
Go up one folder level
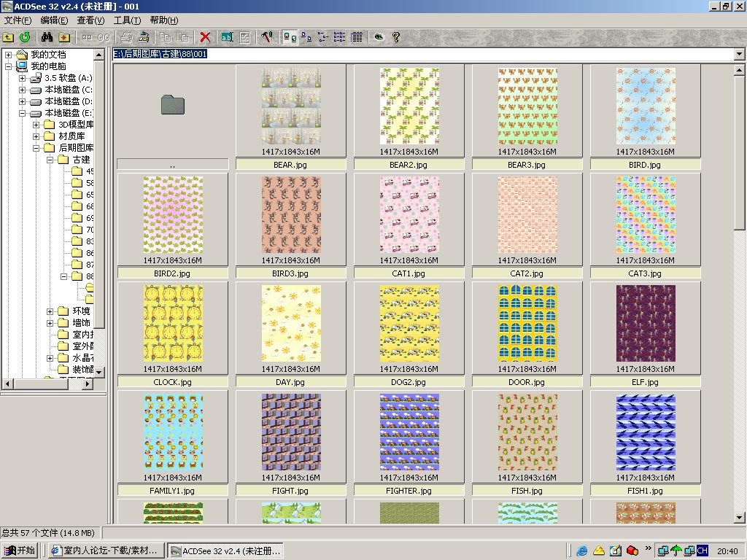tap(9, 37)
